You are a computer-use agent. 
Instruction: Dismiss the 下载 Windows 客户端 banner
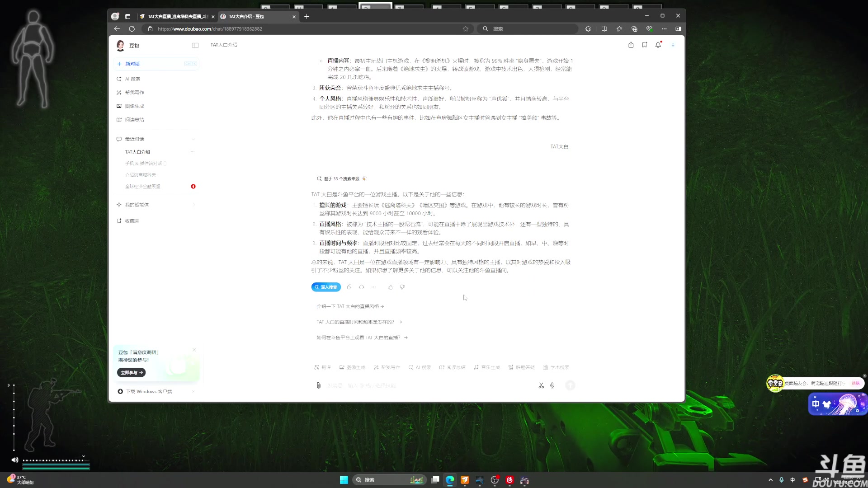click(193, 391)
